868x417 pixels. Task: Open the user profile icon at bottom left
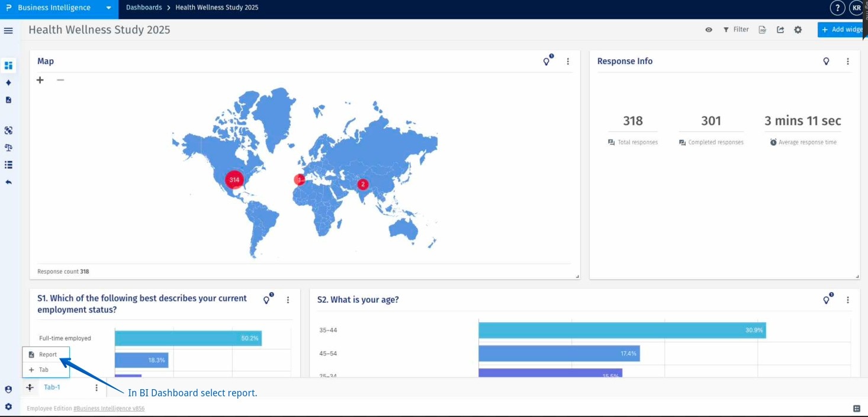click(8, 389)
